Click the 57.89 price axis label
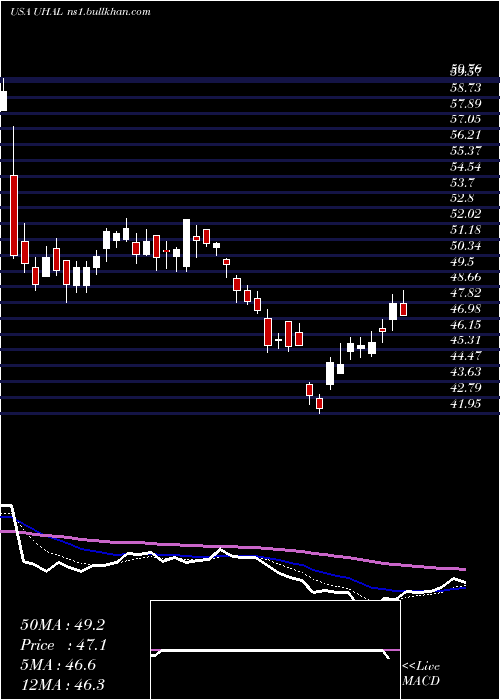500x700 pixels. tap(466, 104)
